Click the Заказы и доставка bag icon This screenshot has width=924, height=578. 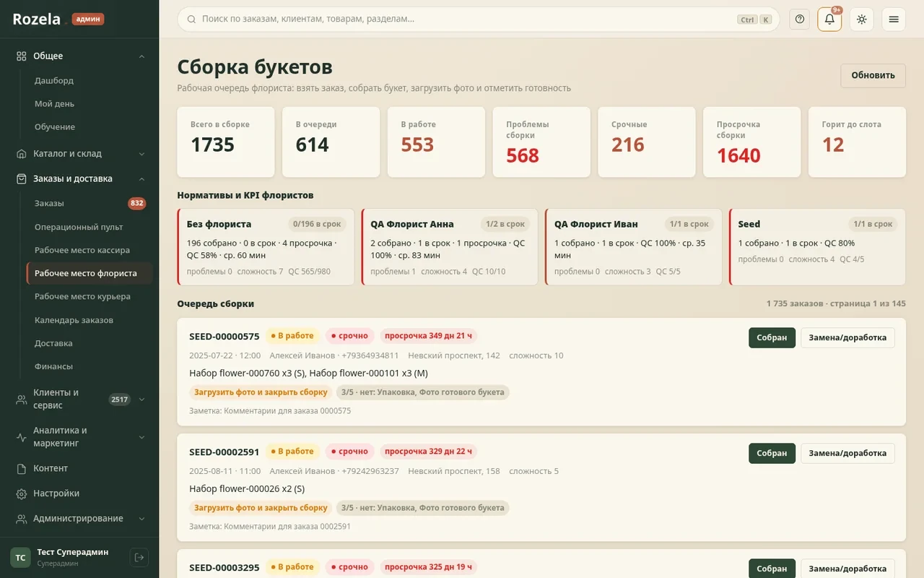pyautogui.click(x=22, y=178)
